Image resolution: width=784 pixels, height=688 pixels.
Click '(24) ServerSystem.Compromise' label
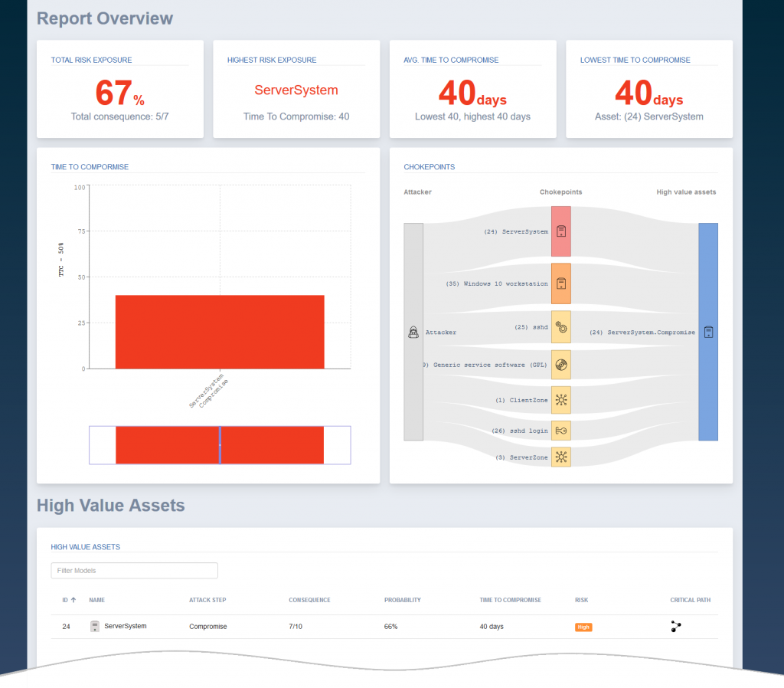coord(642,333)
